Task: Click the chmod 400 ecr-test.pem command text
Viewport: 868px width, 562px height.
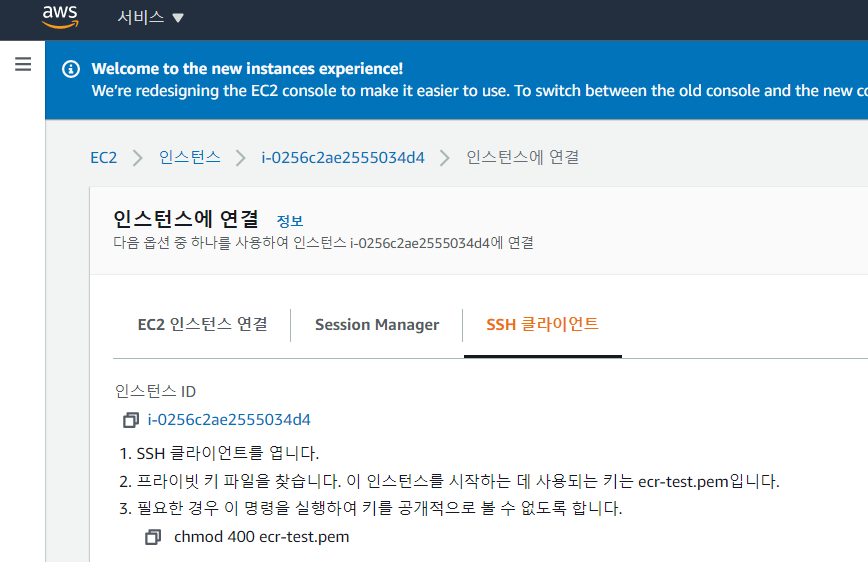Action: point(261,537)
